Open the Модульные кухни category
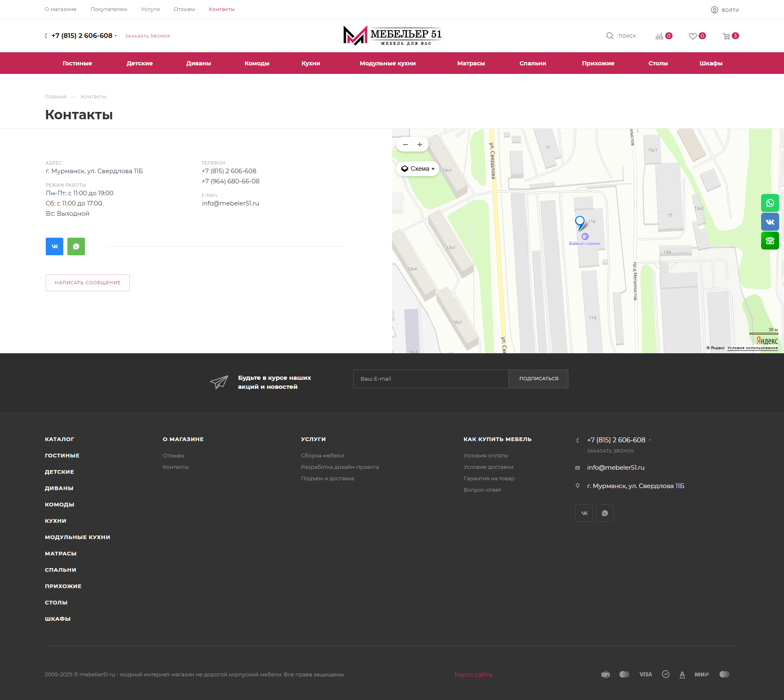This screenshot has width=784, height=700. pyautogui.click(x=388, y=63)
